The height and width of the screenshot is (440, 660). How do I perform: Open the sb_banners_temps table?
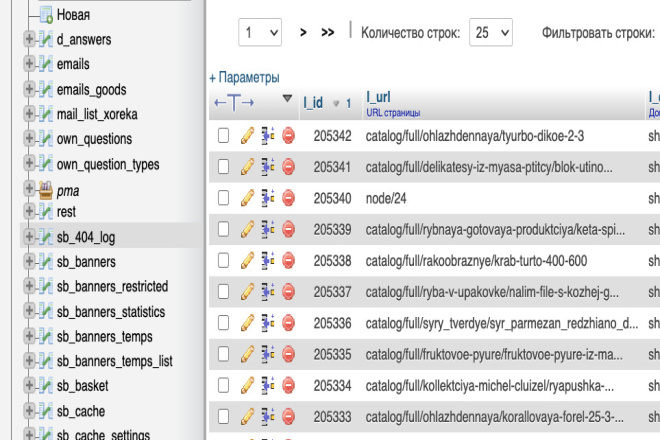[x=104, y=336]
